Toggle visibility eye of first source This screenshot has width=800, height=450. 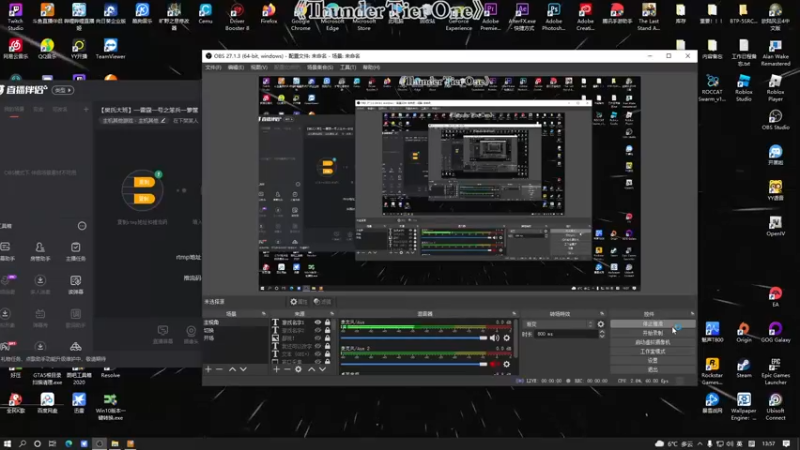[x=318, y=322]
